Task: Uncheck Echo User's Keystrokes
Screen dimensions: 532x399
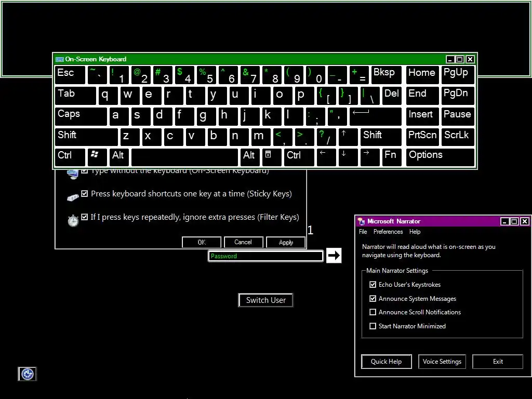Action: coord(373,284)
